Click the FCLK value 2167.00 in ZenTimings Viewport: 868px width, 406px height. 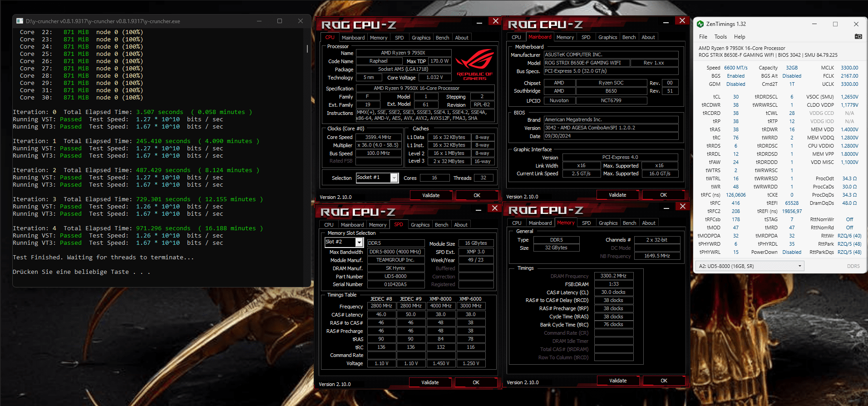click(849, 76)
